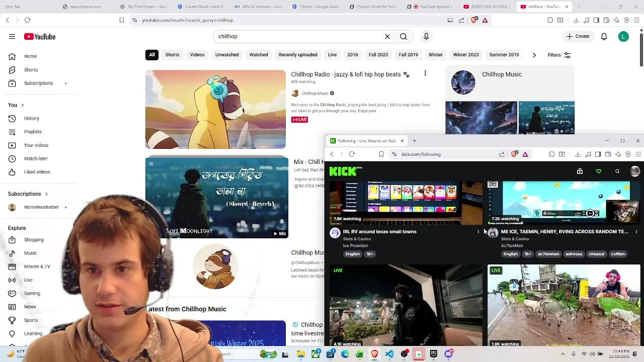
Task: Open the YouTube account avatar menu
Action: 623,37
